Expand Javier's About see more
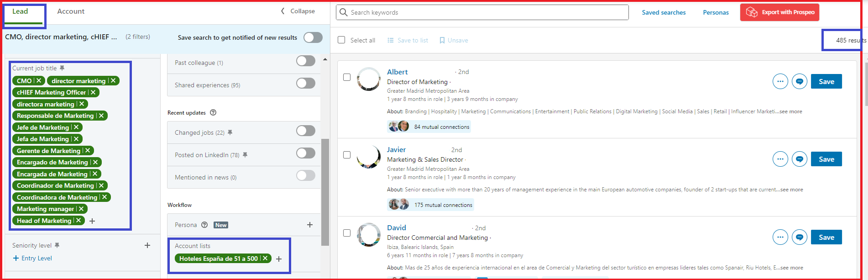The width and height of the screenshot is (868, 280). pyautogui.click(x=791, y=190)
